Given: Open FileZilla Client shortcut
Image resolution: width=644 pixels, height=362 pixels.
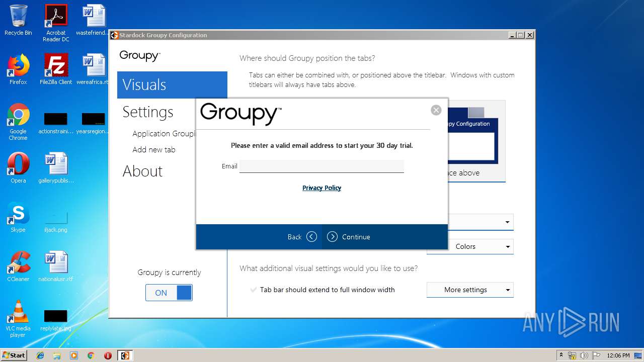Looking at the screenshot, I should [56, 69].
